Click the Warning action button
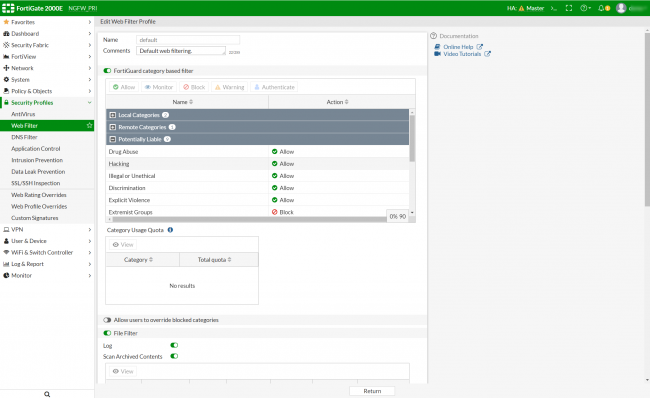This screenshot has height=398, width=650. [229, 87]
